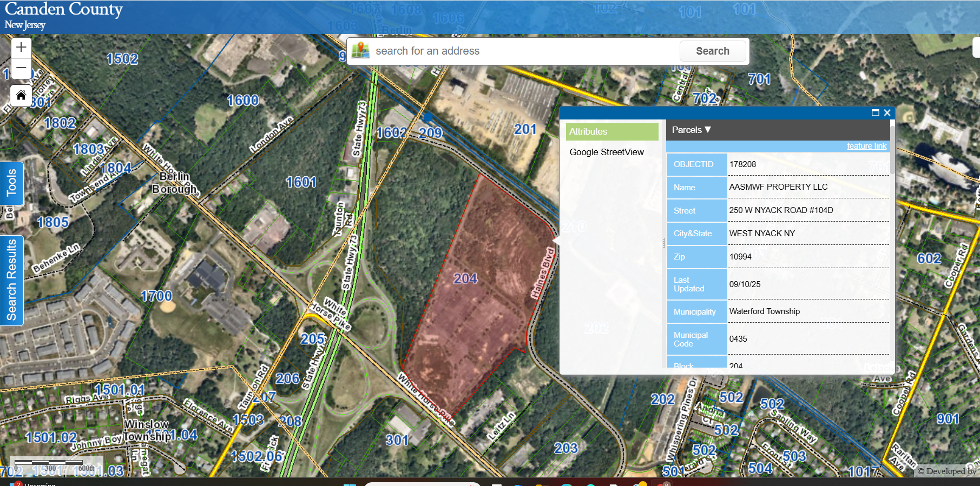Click the popup pane divider handle
Viewport: 980px width, 486px height.
coord(664,243)
